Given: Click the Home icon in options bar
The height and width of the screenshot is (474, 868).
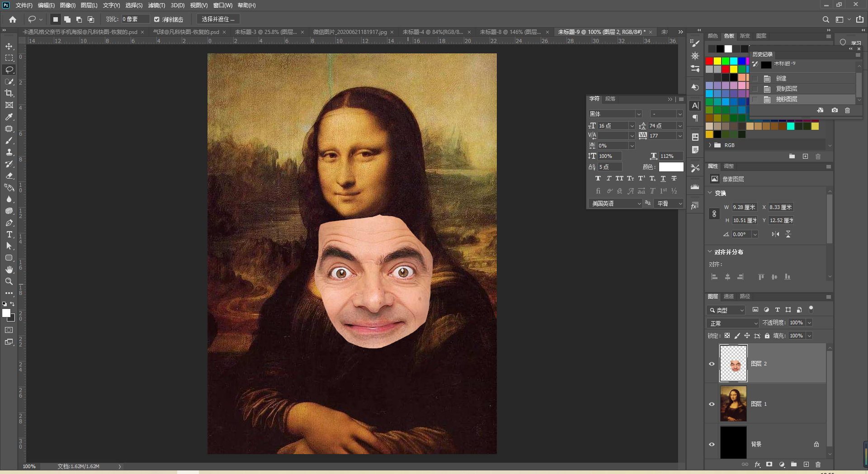Looking at the screenshot, I should pyautogui.click(x=13, y=19).
